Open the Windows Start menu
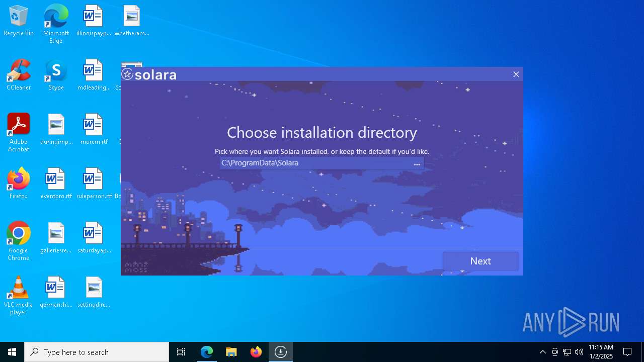 [x=12, y=352]
